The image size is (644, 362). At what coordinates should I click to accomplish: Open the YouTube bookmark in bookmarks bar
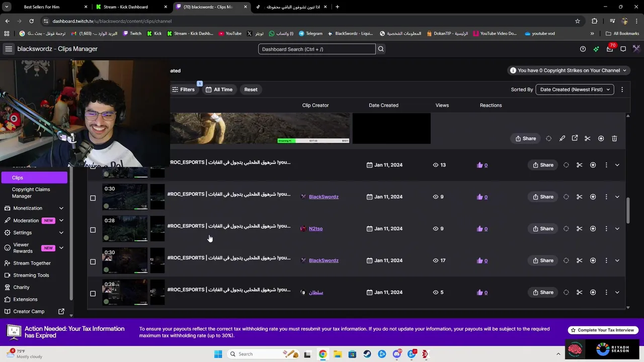(230, 33)
